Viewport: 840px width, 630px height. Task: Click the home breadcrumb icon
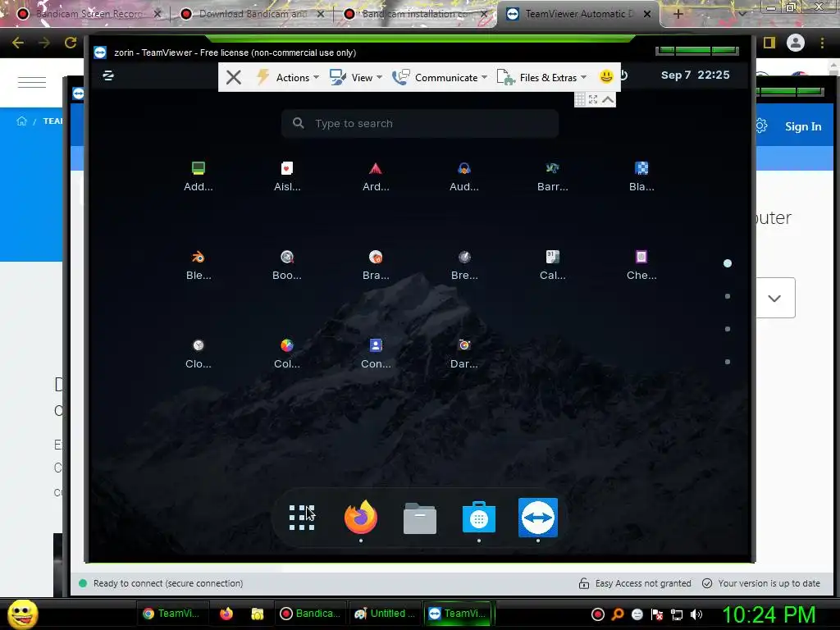(x=21, y=121)
